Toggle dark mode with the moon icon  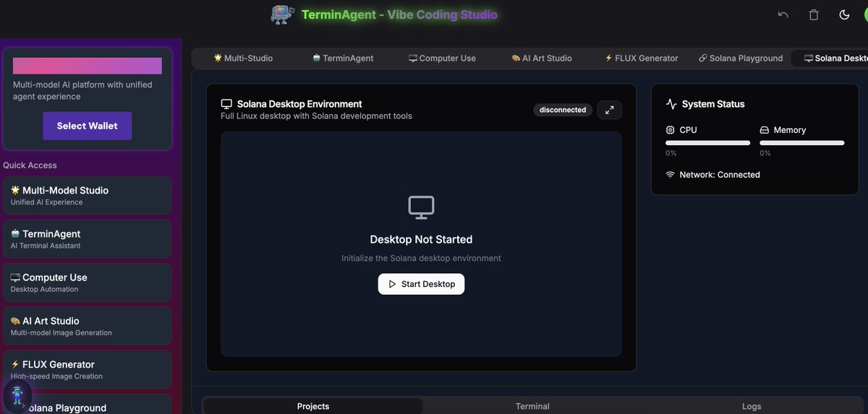[x=844, y=14]
